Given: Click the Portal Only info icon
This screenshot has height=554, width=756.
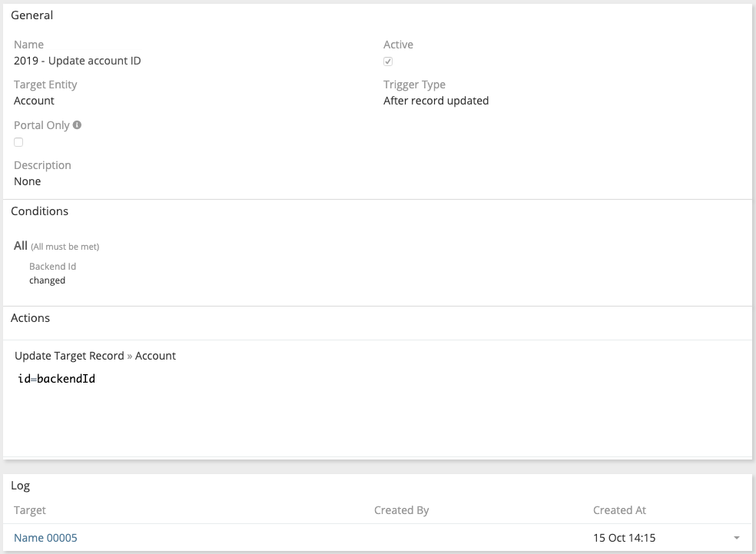Looking at the screenshot, I should click(x=77, y=124).
